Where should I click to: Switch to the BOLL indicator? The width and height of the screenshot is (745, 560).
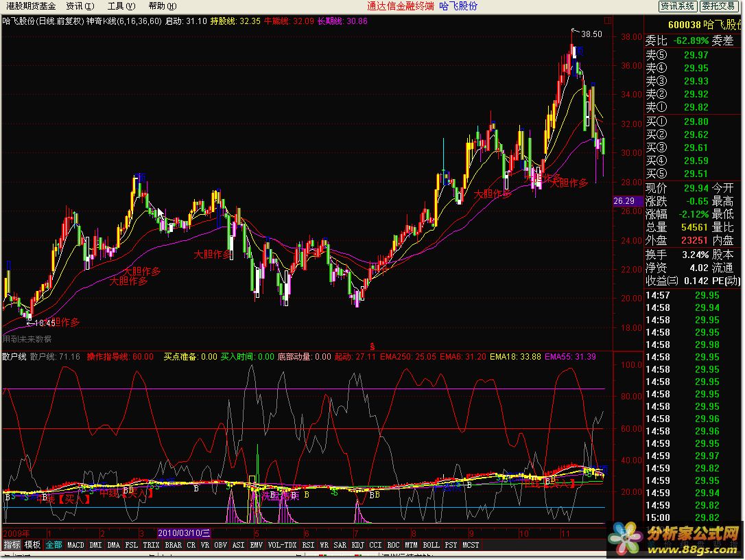431,545
